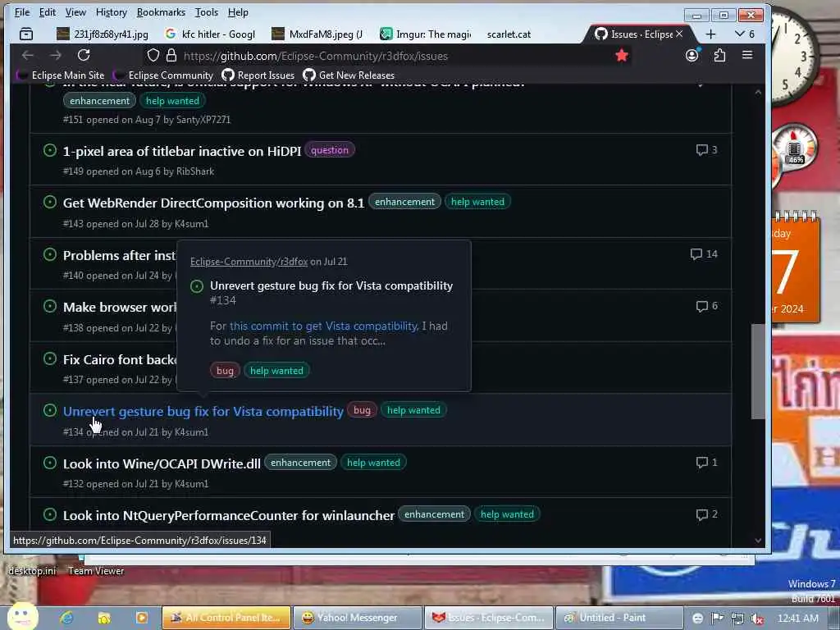Open the Bookmarks menu

tap(161, 11)
